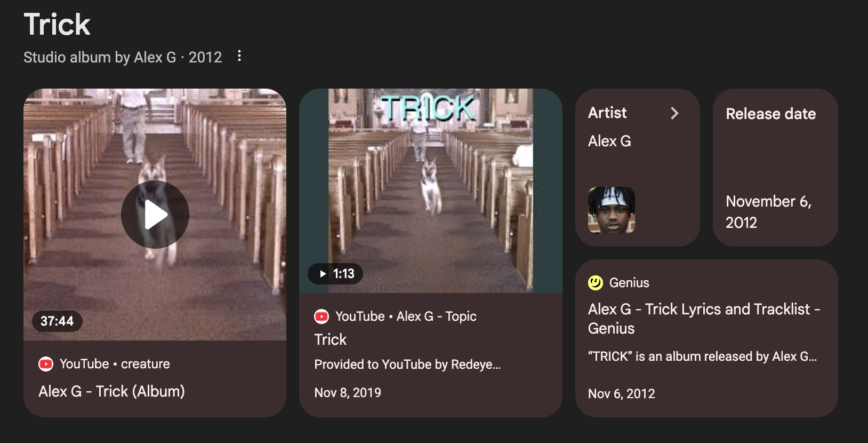Screen dimensions: 868x443
Task: Click the YouTube icon beside Alex G - Topic
Action: pyautogui.click(x=322, y=317)
